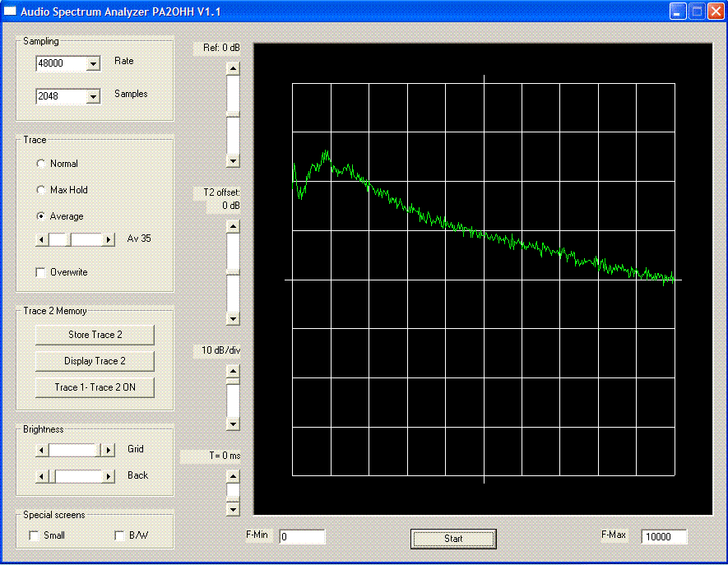
Task: Enable the Overwrite checkbox
Action: [41, 272]
